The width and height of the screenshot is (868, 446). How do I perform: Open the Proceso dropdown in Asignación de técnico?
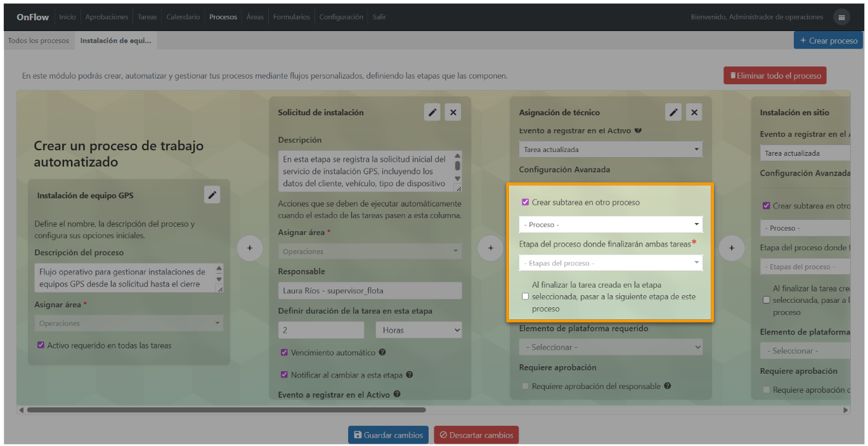[x=611, y=224]
